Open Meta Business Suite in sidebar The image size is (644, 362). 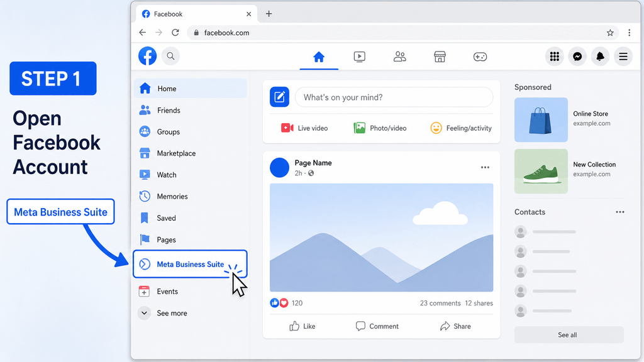pyautogui.click(x=190, y=264)
